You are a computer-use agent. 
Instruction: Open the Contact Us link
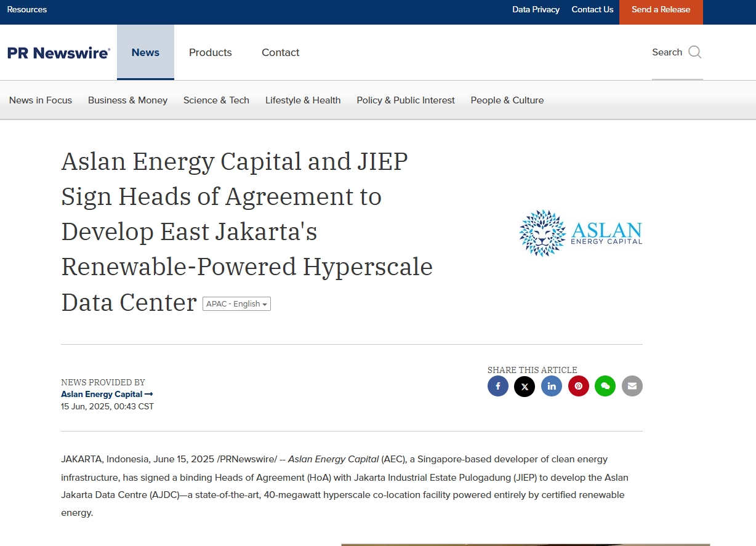point(592,9)
